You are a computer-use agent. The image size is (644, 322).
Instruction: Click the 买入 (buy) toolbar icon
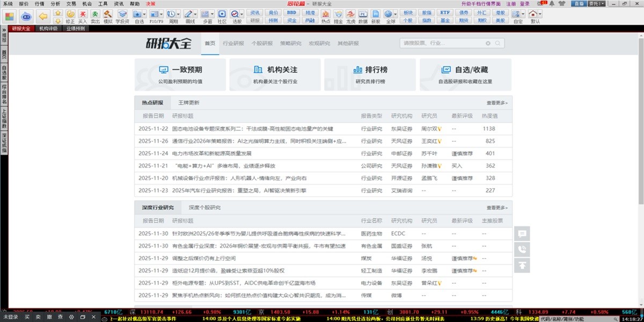click(83, 14)
